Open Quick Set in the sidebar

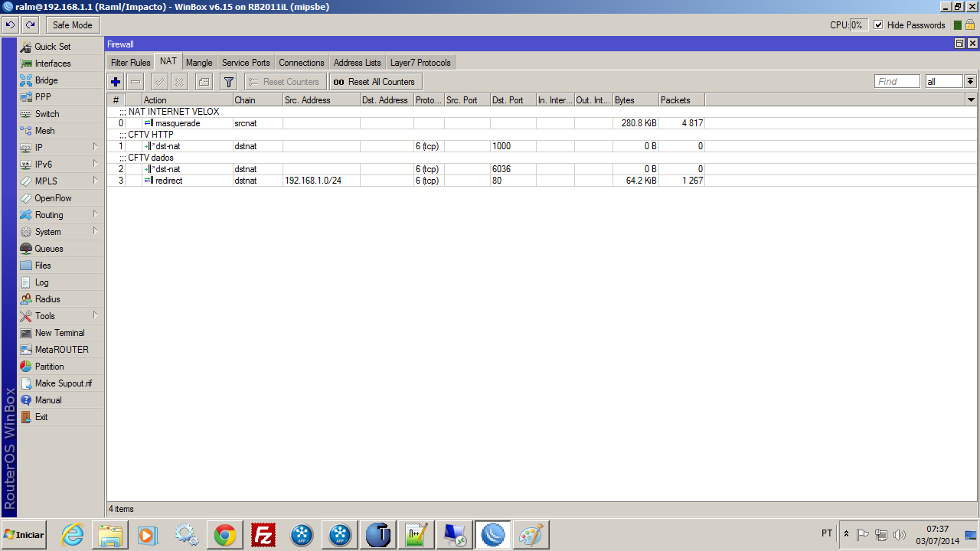tap(53, 47)
